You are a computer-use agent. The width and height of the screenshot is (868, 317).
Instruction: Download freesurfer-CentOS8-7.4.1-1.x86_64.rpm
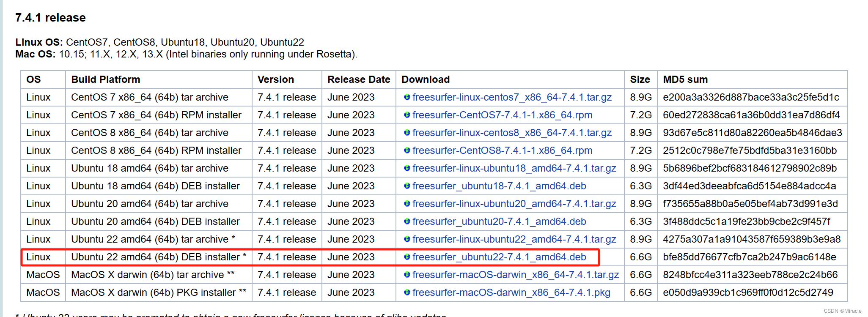tap(502, 150)
